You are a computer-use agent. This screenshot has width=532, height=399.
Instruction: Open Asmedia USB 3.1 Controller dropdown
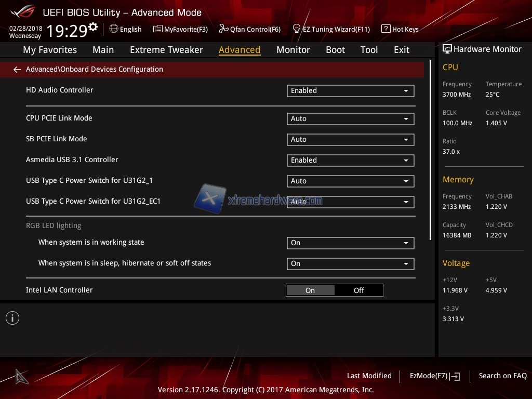pyautogui.click(x=350, y=161)
